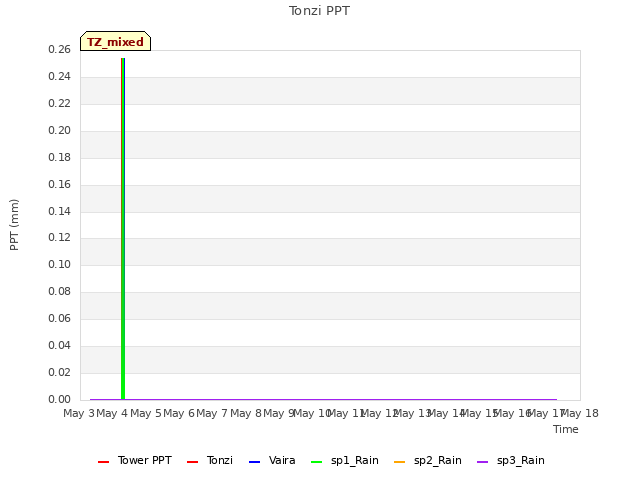Click the 0.10 y-axis tick label
The width and height of the screenshot is (640, 480).
[59, 264]
